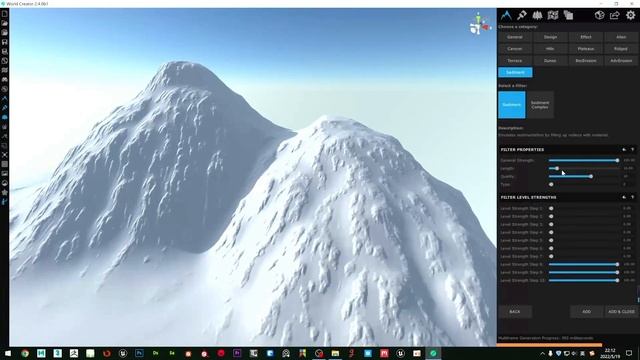Click the BACK button
The width and height of the screenshot is (640, 360).
(515, 311)
